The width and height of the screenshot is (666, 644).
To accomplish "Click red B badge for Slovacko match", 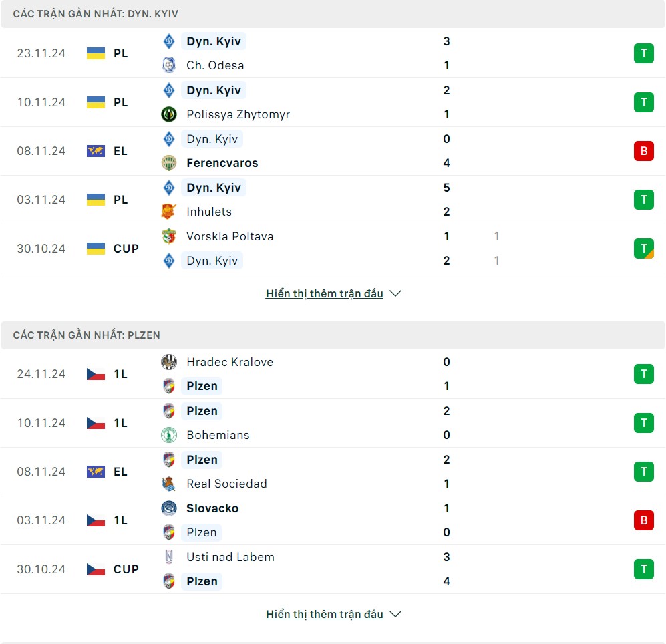I will click(644, 520).
